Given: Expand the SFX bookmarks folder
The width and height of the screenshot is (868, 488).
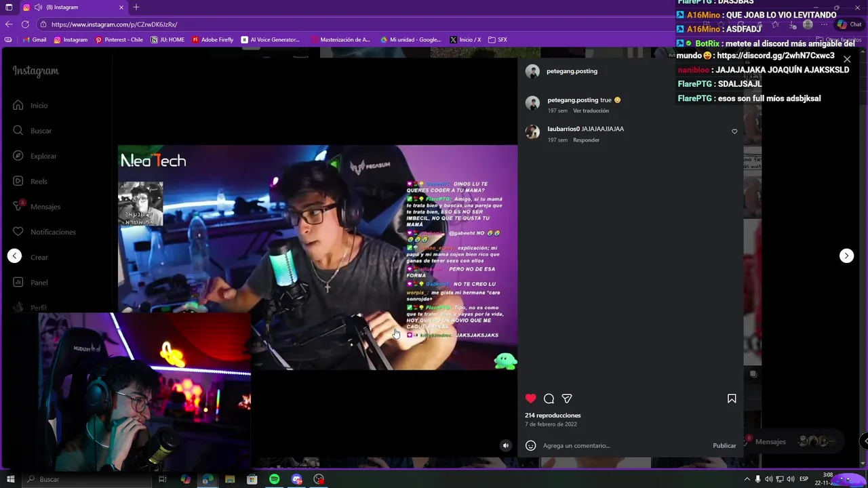Looking at the screenshot, I should (x=498, y=40).
